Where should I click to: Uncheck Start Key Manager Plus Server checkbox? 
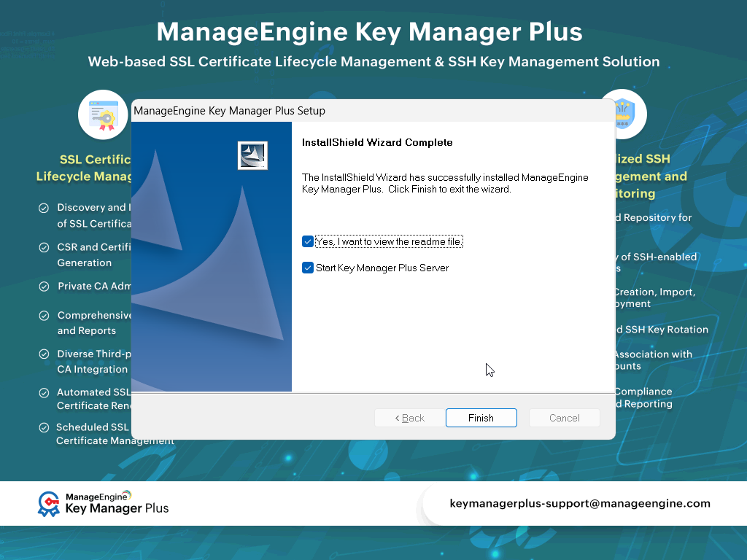308,268
